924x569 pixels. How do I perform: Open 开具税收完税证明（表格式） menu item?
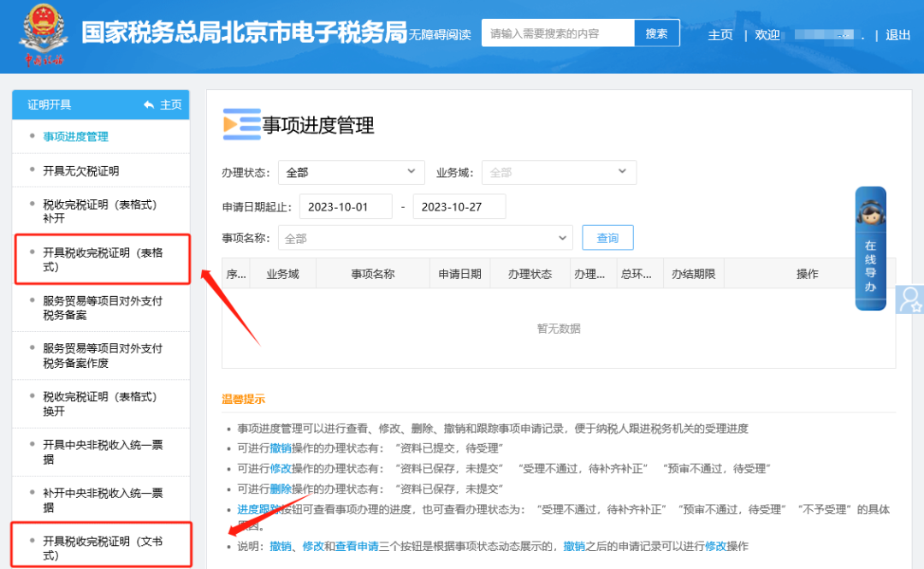[x=102, y=259]
